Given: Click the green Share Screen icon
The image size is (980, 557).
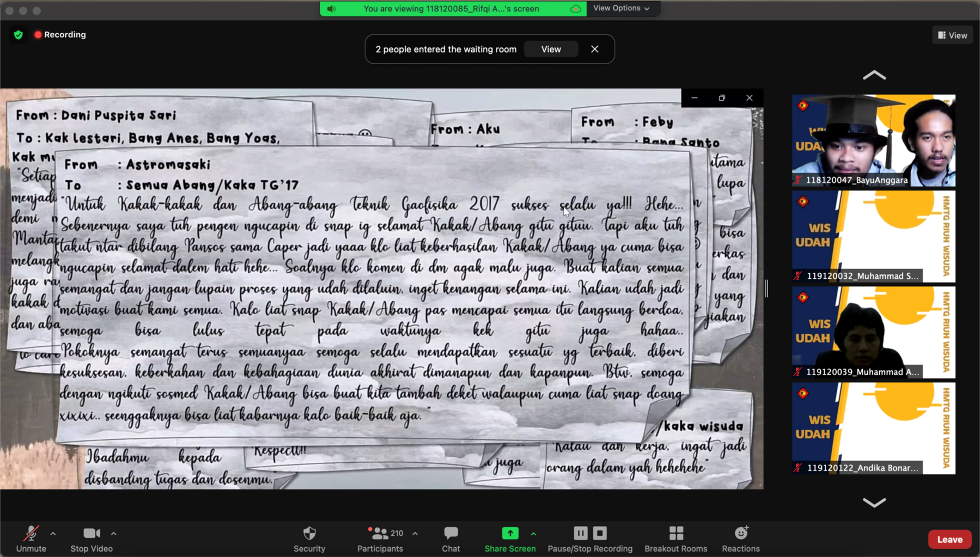Looking at the screenshot, I should [x=510, y=533].
